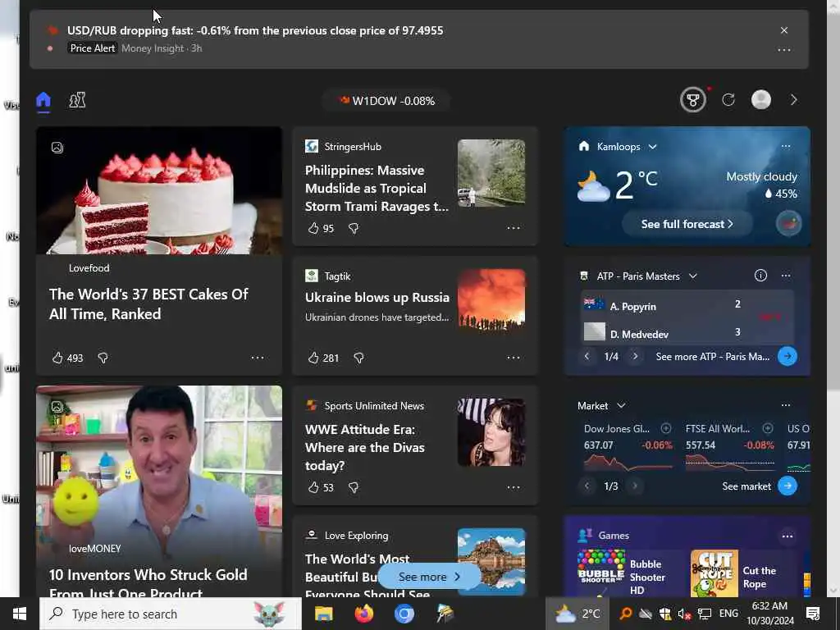The height and width of the screenshot is (630, 840).
Task: Open the W1DOW -0.08% market ticker
Action: (387, 101)
